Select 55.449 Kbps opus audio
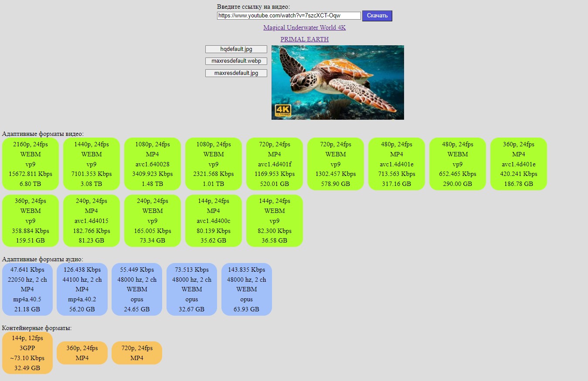588x381 pixels. tap(137, 289)
